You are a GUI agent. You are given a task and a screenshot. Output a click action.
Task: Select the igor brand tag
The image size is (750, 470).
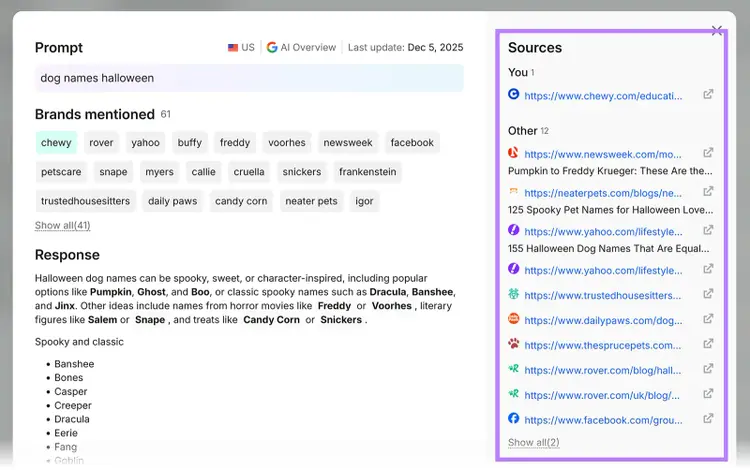pyautogui.click(x=364, y=201)
